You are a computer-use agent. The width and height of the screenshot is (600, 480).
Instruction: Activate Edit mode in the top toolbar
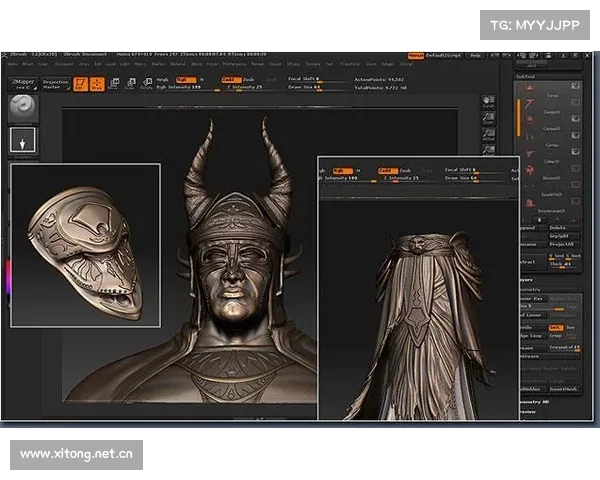coord(80,84)
